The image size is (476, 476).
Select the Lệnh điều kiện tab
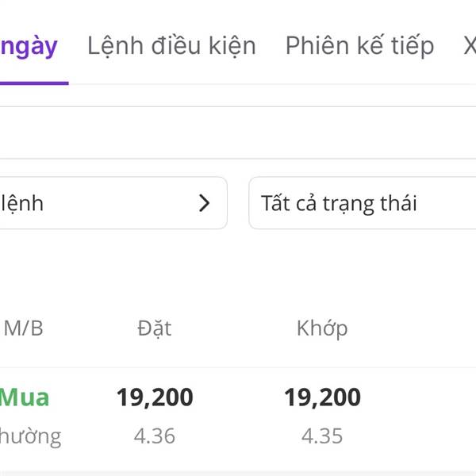171,46
